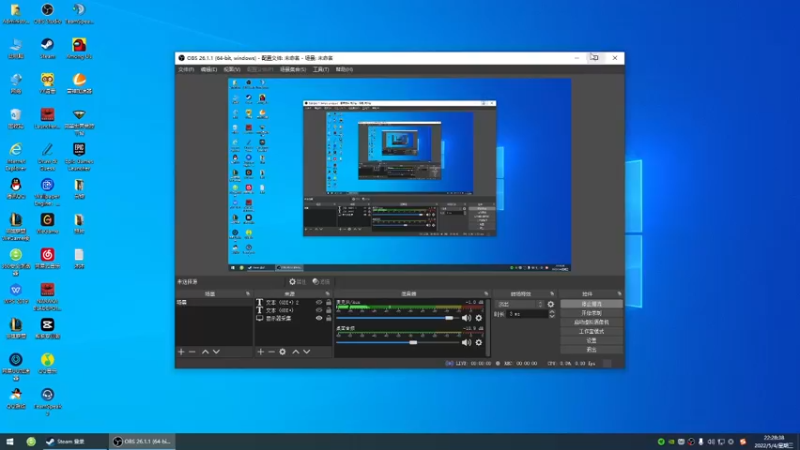This screenshot has width=800, height=450.
Task: Open the 编辑(E) menu in OBS
Action: 208,69
